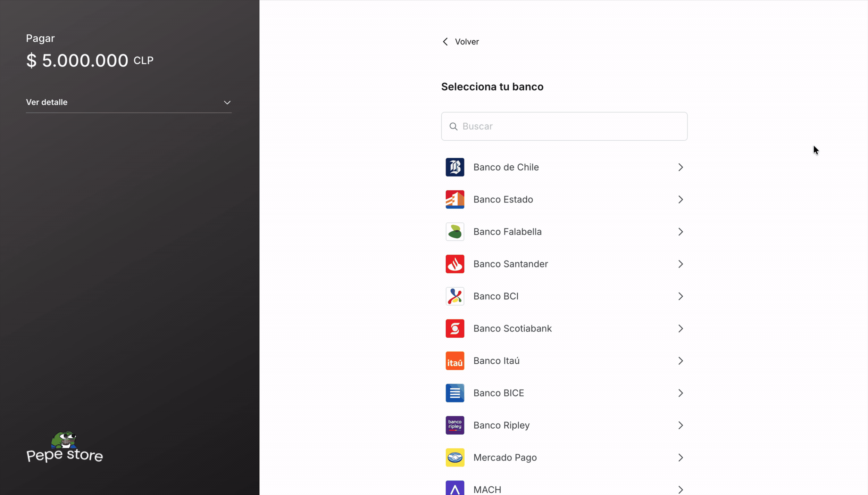Screen dimensions: 868x495
Task: Click the Pagar label
Action: pyautogui.click(x=40, y=39)
